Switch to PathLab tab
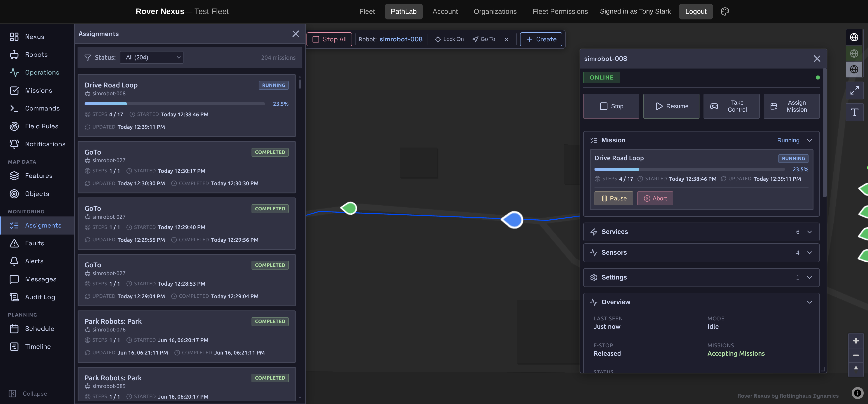This screenshot has width=868, height=404. (404, 12)
